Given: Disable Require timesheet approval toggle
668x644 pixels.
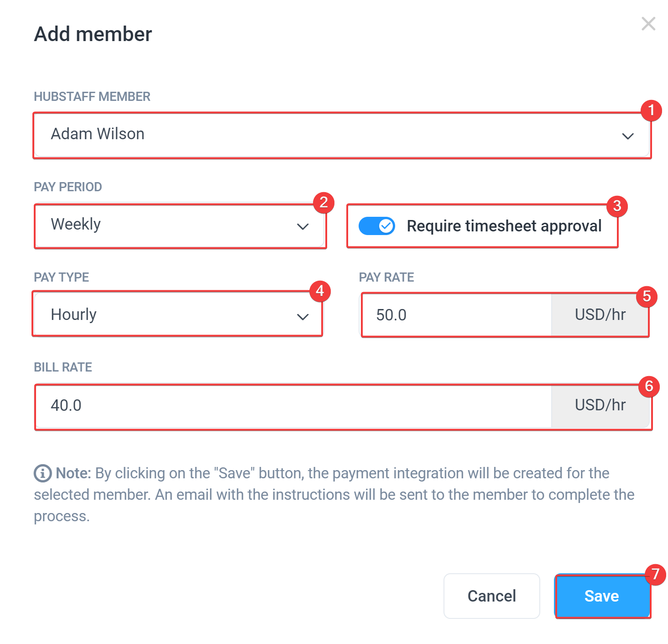Looking at the screenshot, I should click(x=377, y=226).
